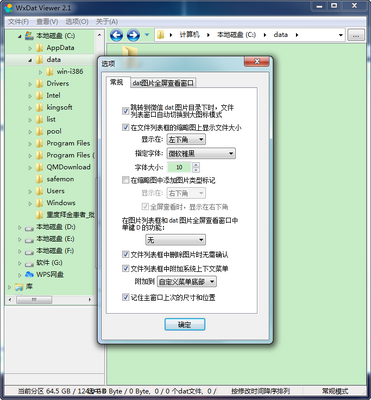This screenshot has height=400, width=371.
Task: Select the win-i386 folder
Action: pyautogui.click(x=70, y=71)
